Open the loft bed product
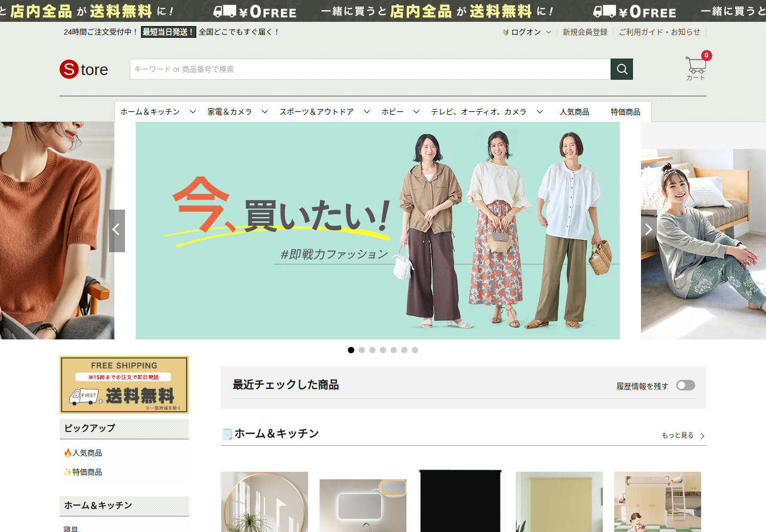 coord(657,502)
